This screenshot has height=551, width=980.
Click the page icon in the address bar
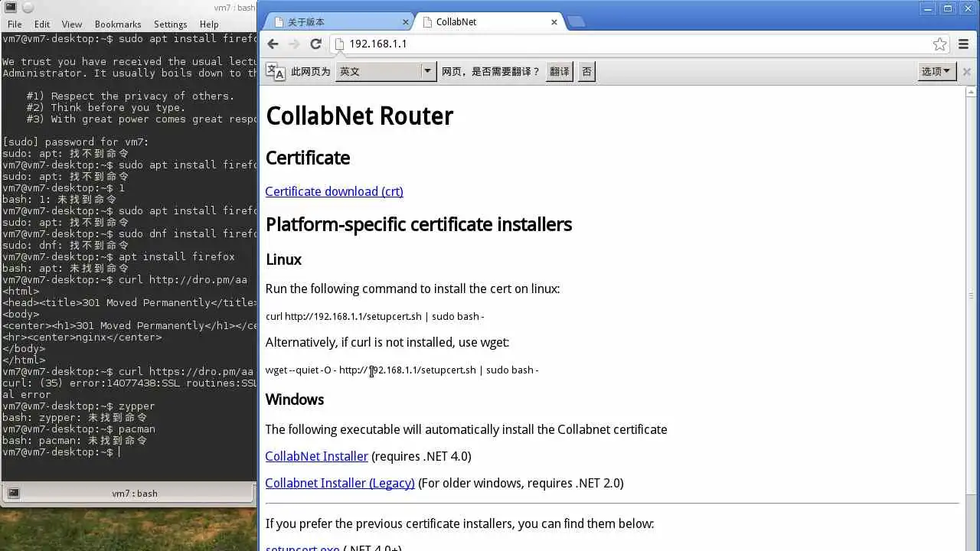tap(339, 44)
